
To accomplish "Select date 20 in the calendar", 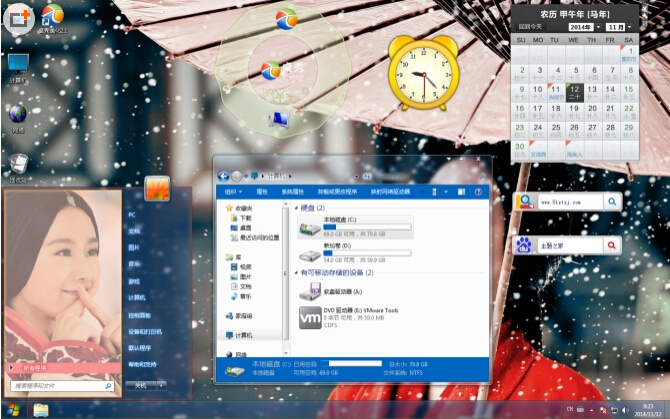I will pos(592,112).
